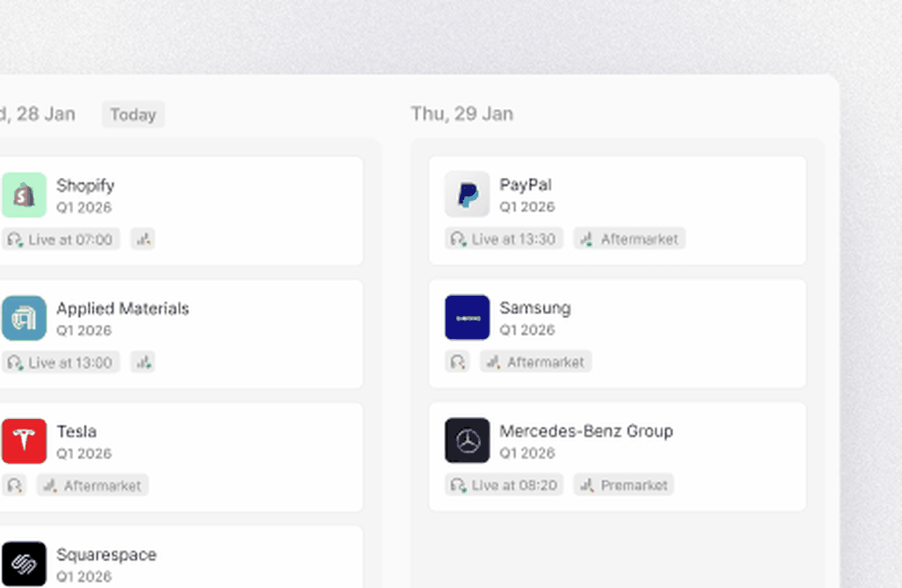Click Shopify's Live at 07:00 badge
This screenshot has height=588, width=902.
[x=61, y=239]
